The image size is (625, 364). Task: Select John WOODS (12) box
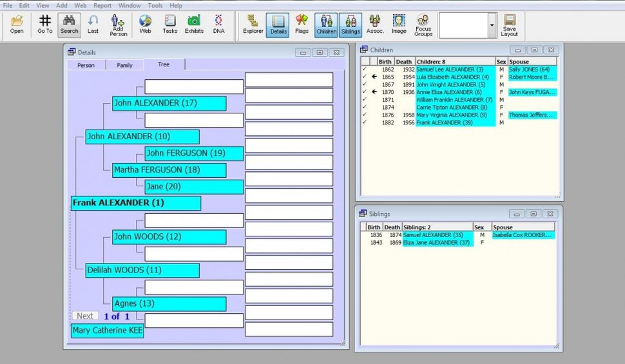click(169, 237)
